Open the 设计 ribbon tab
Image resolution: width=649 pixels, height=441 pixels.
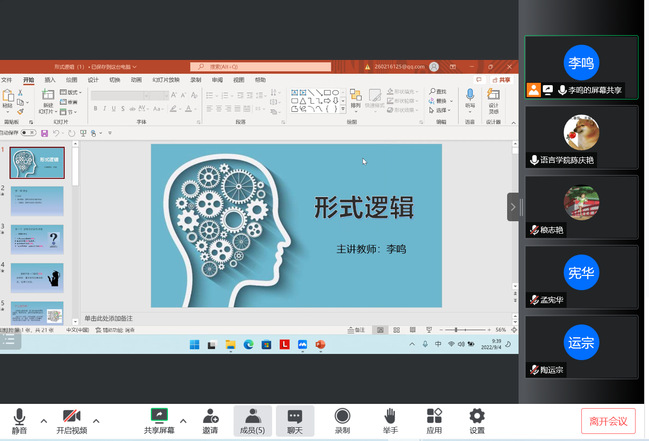(93, 80)
